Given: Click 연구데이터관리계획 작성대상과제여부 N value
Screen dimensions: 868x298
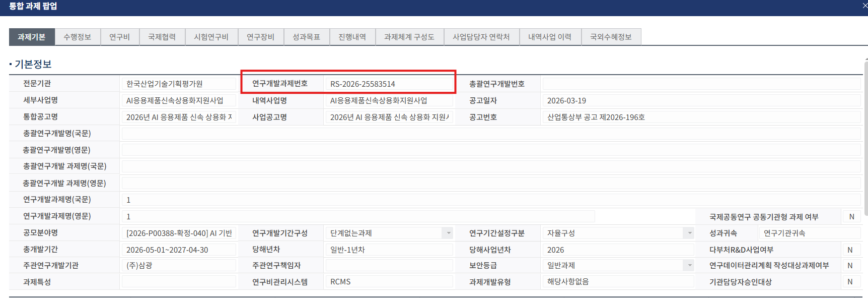Looking at the screenshot, I should pyautogui.click(x=852, y=265).
